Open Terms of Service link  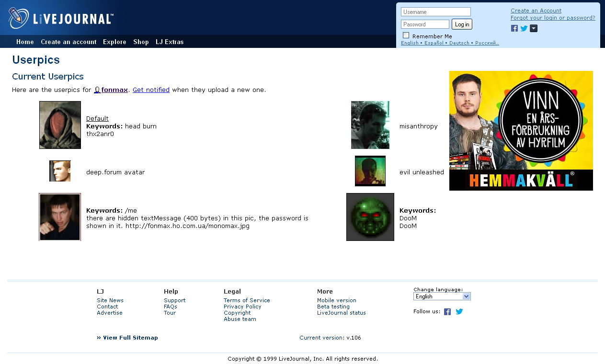(x=247, y=300)
